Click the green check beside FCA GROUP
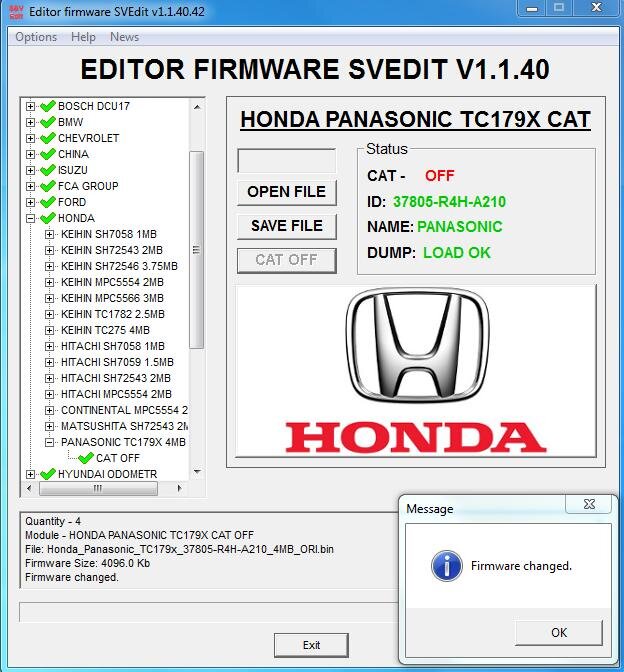624x672 pixels. (x=48, y=186)
